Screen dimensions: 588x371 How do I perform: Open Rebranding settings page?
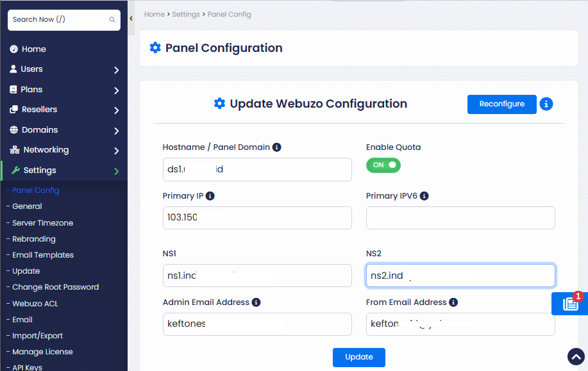pos(34,239)
